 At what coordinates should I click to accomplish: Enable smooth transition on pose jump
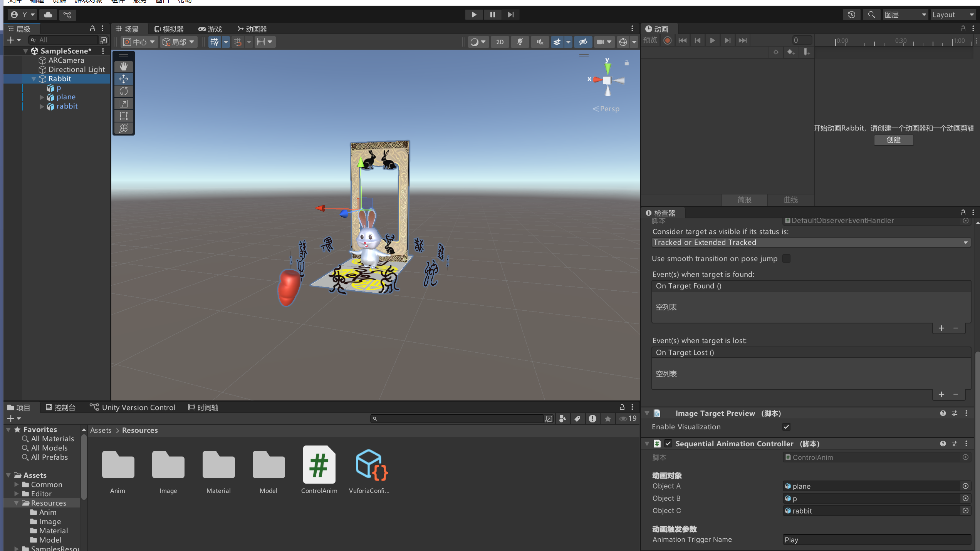coord(786,259)
